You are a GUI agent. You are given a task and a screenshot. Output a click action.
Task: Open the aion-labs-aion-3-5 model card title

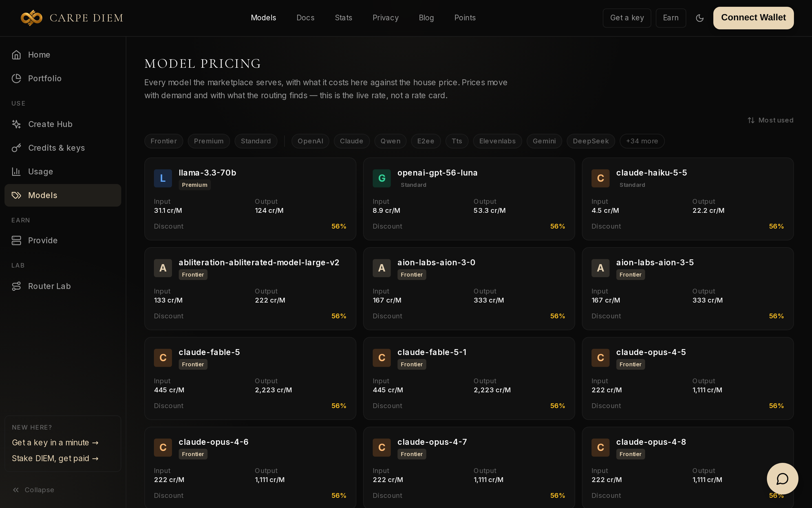pyautogui.click(x=655, y=262)
